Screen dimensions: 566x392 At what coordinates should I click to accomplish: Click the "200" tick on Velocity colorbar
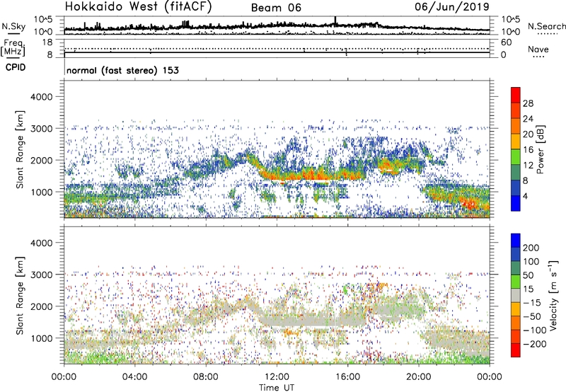531,248
